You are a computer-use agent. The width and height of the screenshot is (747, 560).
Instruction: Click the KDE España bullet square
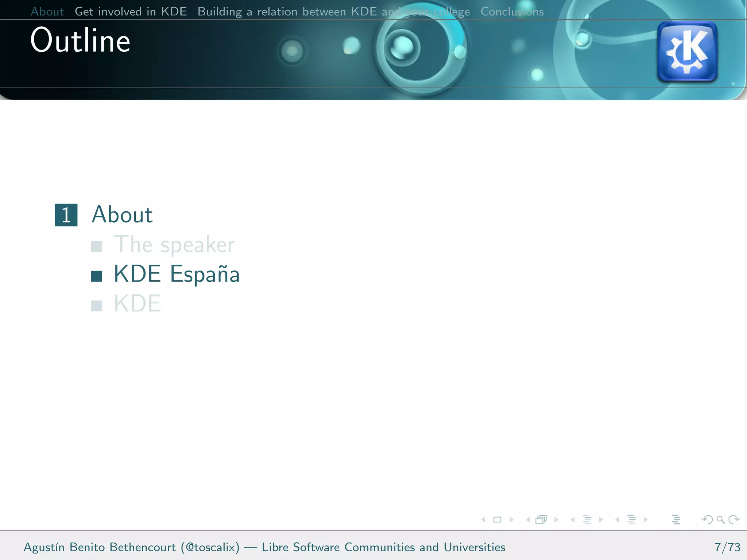point(97,276)
